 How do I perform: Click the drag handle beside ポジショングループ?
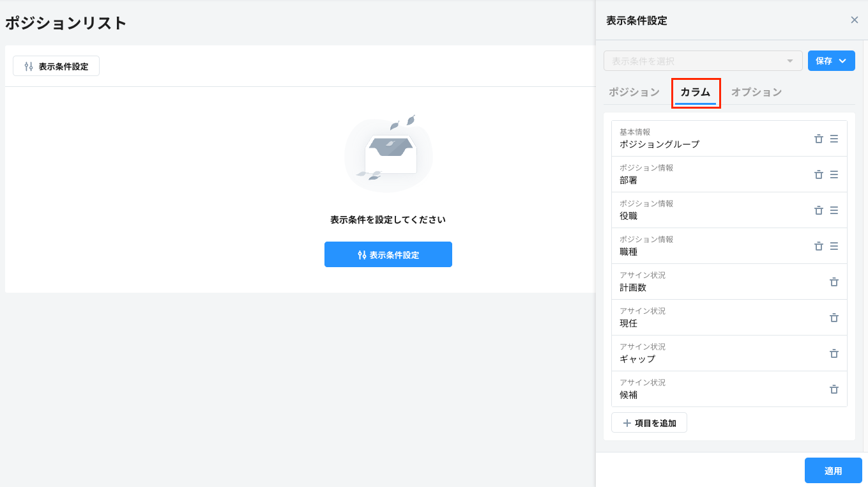coord(834,139)
